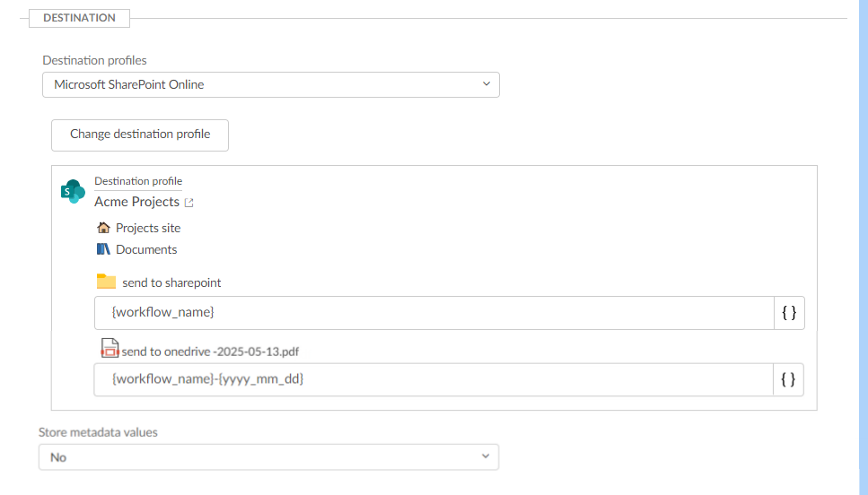This screenshot has width=868, height=495.
Task: Click the 'send to sharepoint' folder preview text
Action: pos(171,282)
